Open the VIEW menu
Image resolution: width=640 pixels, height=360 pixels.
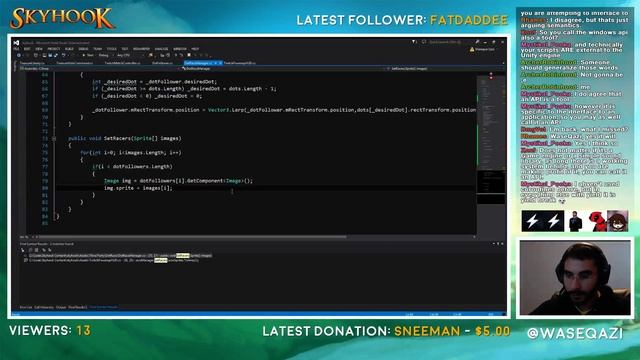point(39,49)
